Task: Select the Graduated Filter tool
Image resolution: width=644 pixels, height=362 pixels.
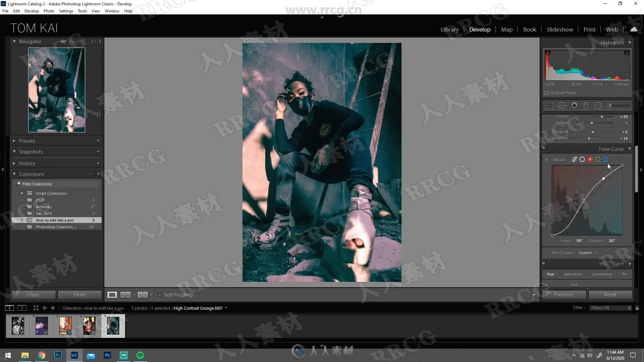Action: (586, 106)
